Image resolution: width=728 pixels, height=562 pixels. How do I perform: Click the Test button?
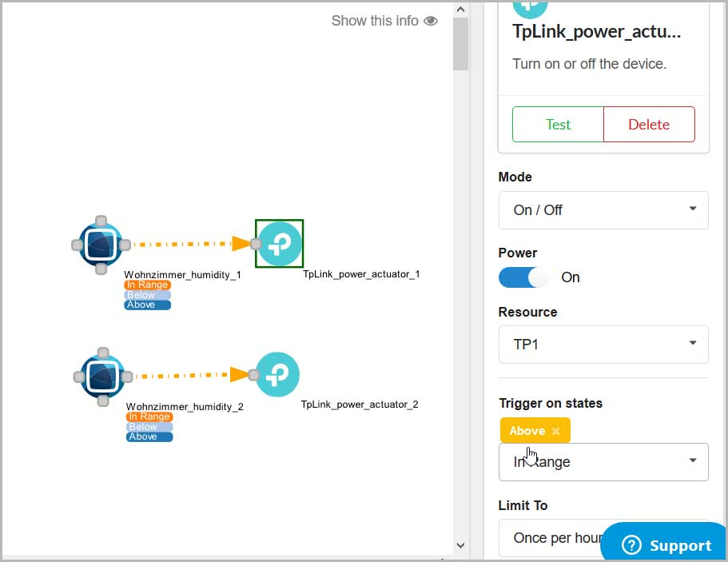(558, 125)
